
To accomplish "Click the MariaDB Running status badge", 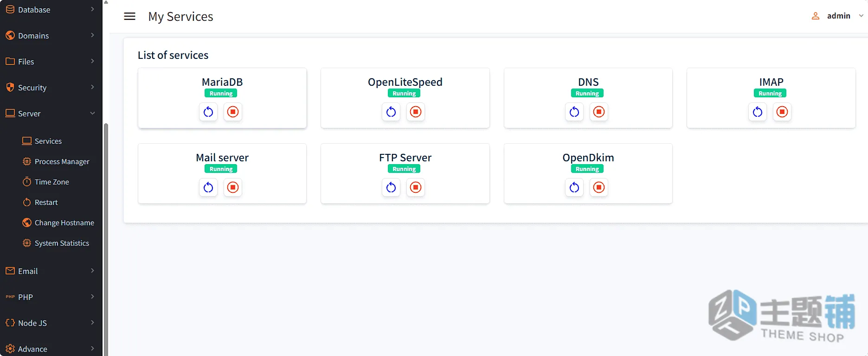I will click(x=221, y=93).
